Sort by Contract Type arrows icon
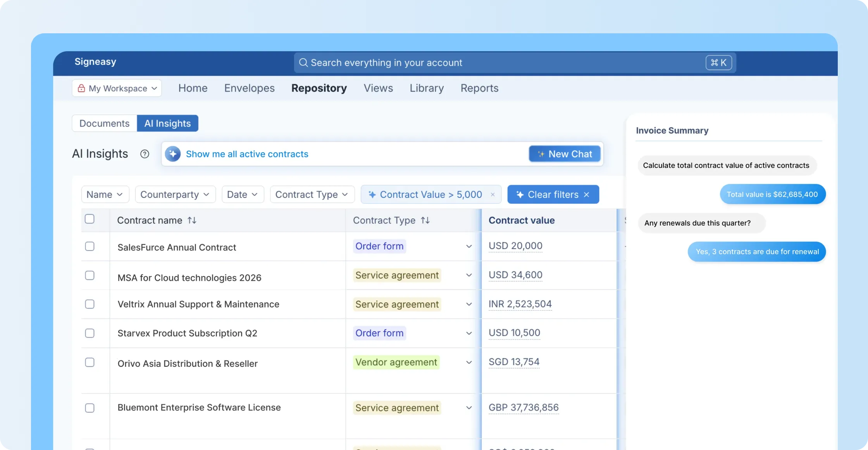This screenshot has height=450, width=868. [425, 220]
